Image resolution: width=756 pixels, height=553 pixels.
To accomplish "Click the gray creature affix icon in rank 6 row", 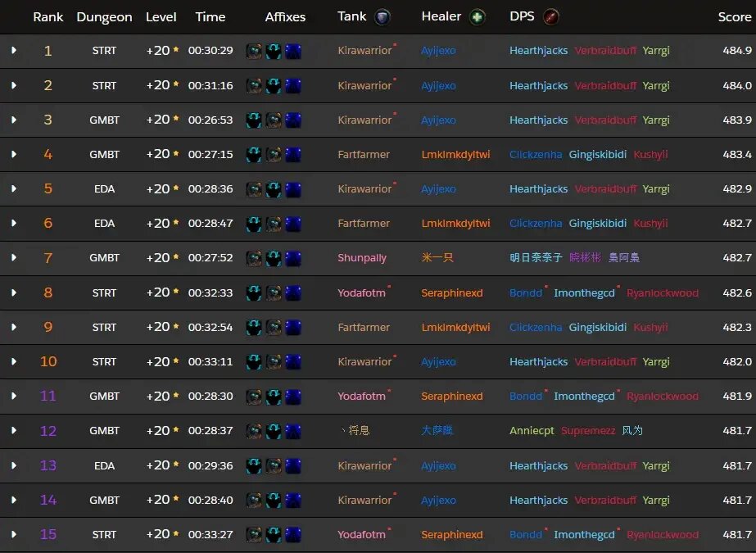I will point(274,224).
